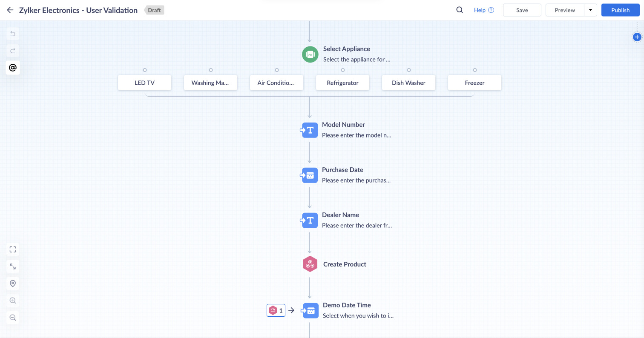
Task: Redo the last flow change
Action: [13, 51]
